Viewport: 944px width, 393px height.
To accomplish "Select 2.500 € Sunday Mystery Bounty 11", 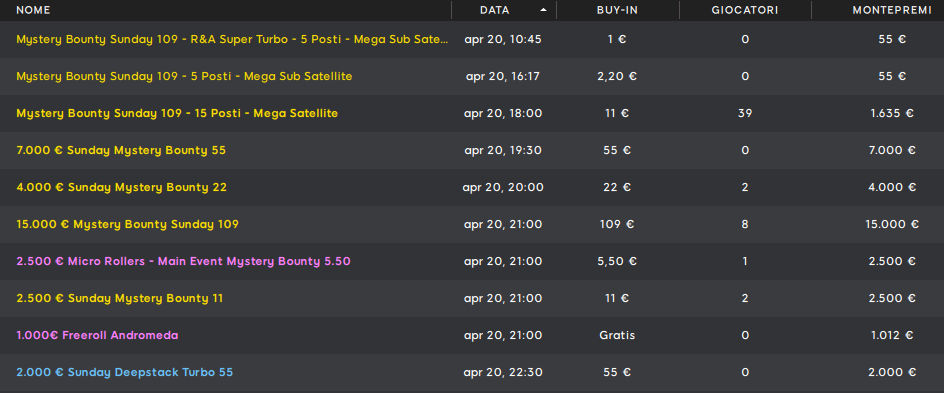I will 120,299.
